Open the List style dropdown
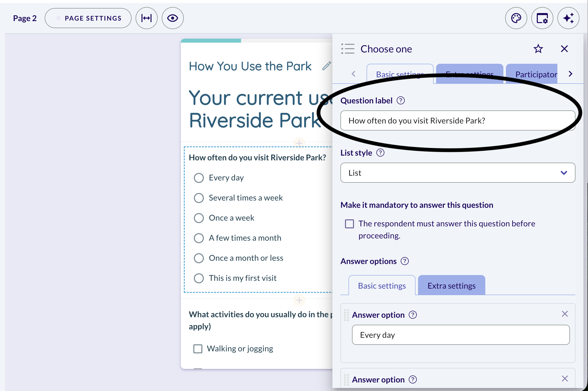The image size is (588, 391). (x=457, y=173)
